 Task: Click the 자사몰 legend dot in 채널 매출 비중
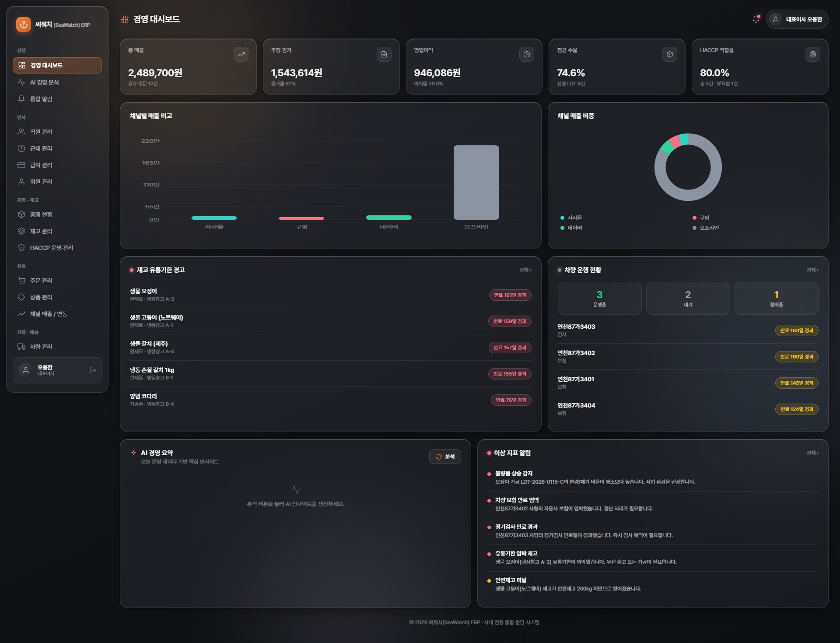pos(562,218)
